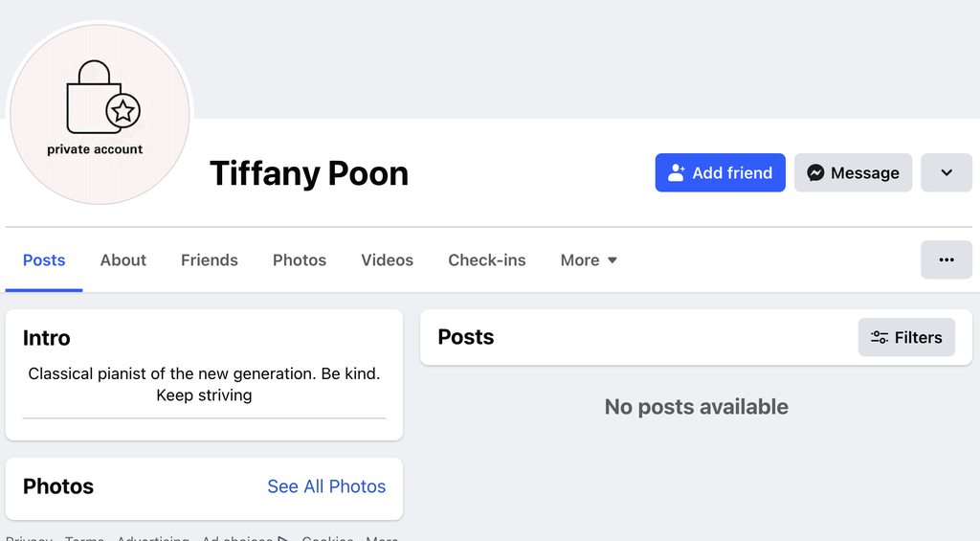Click the Photos section heading
980x541 pixels.
coord(58,486)
